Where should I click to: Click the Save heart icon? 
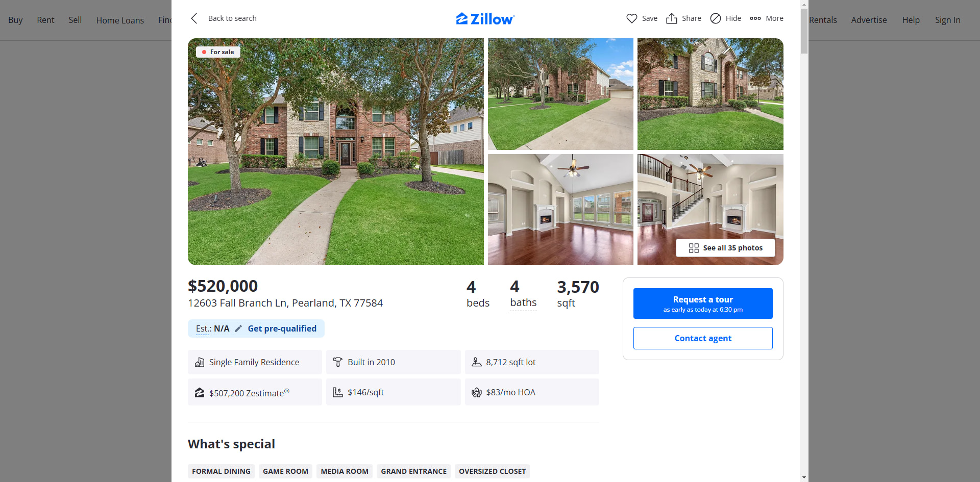632,18
